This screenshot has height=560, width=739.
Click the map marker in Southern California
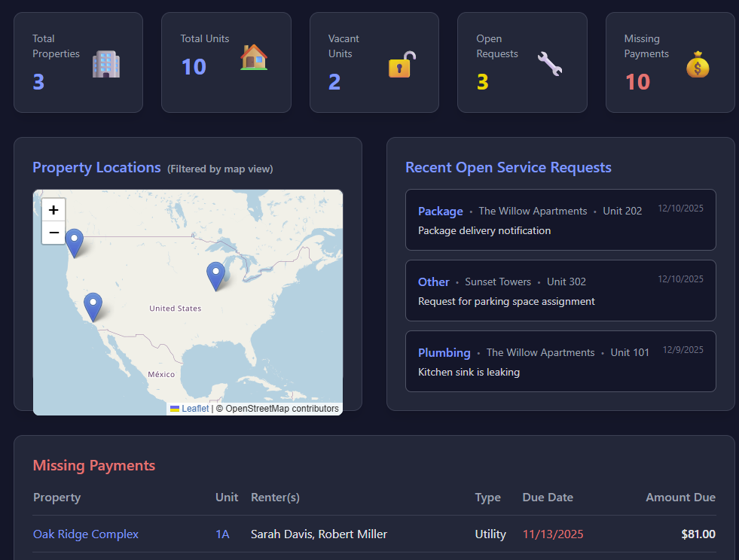tap(93, 306)
